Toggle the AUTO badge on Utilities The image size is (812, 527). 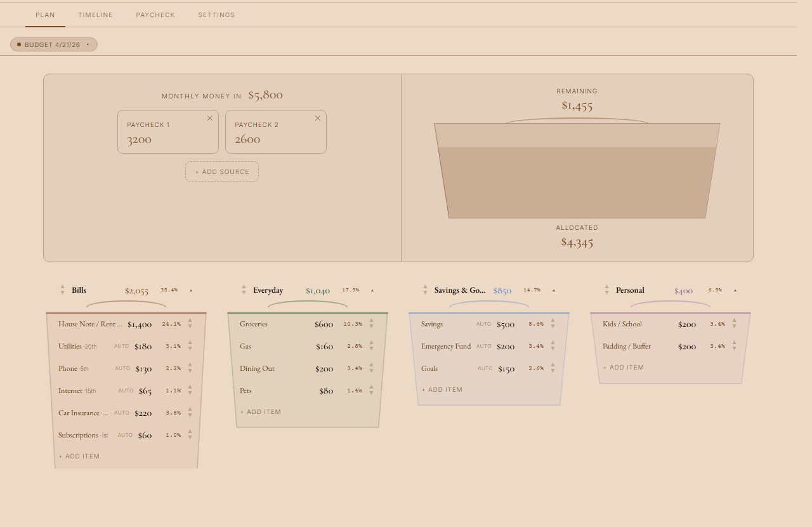coord(121,347)
